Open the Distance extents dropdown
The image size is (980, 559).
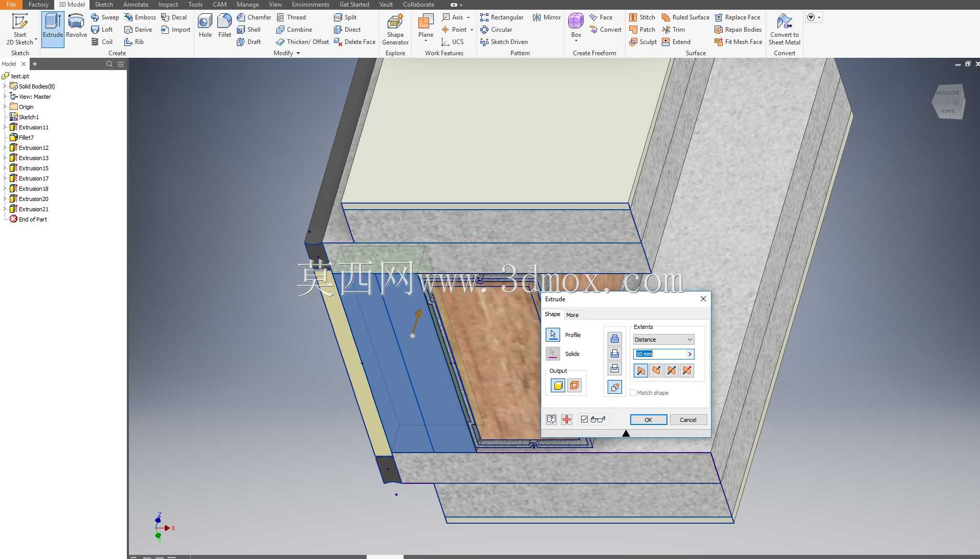pos(663,340)
